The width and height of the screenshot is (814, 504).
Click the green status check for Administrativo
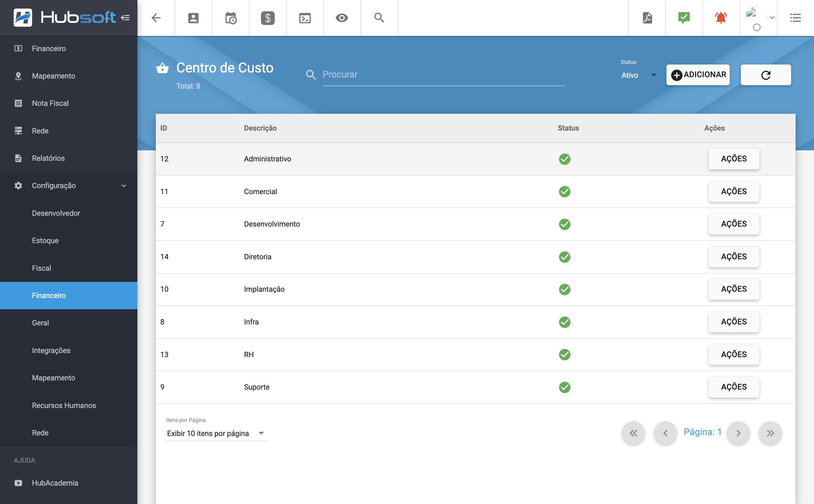click(x=565, y=159)
